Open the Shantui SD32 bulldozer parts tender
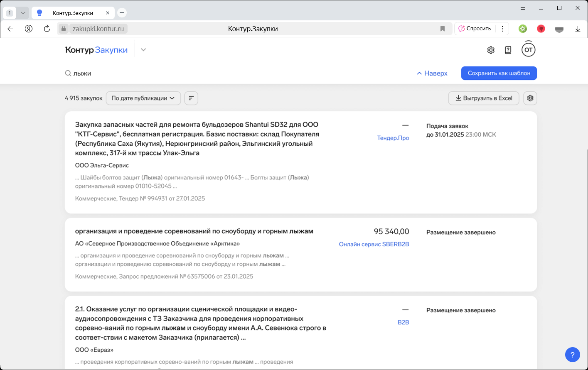Screen dimensions: 588x370 pyautogui.click(x=197, y=139)
